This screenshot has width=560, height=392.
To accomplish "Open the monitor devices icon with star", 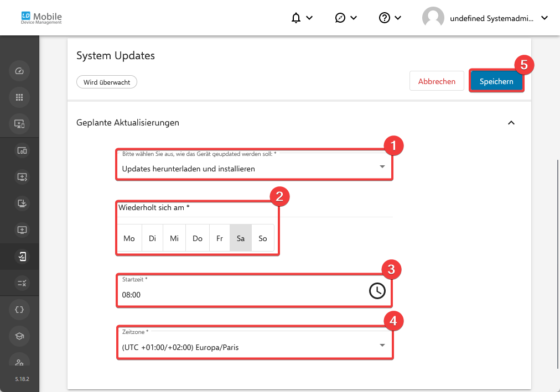I will click(x=19, y=124).
